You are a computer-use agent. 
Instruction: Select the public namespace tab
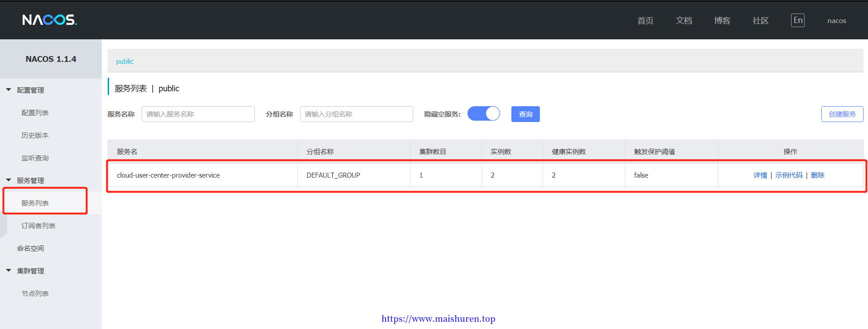[x=125, y=61]
